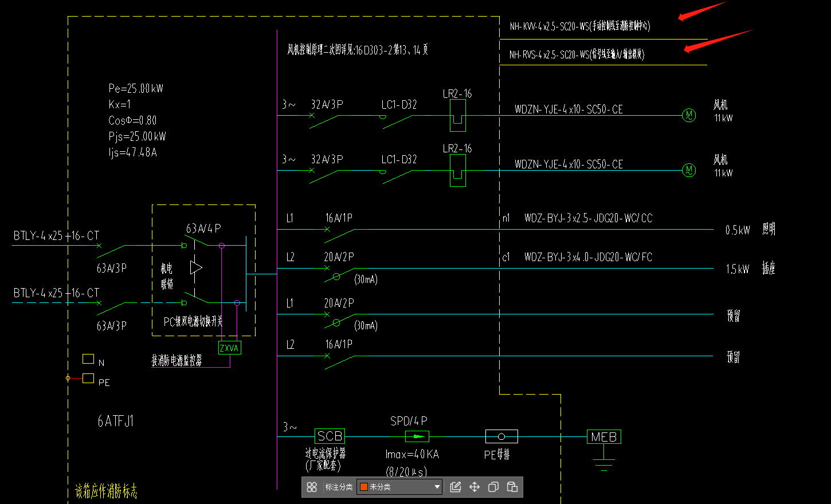Click the 'PE母排' text label
This screenshot has height=504, width=831.
pyautogui.click(x=497, y=455)
